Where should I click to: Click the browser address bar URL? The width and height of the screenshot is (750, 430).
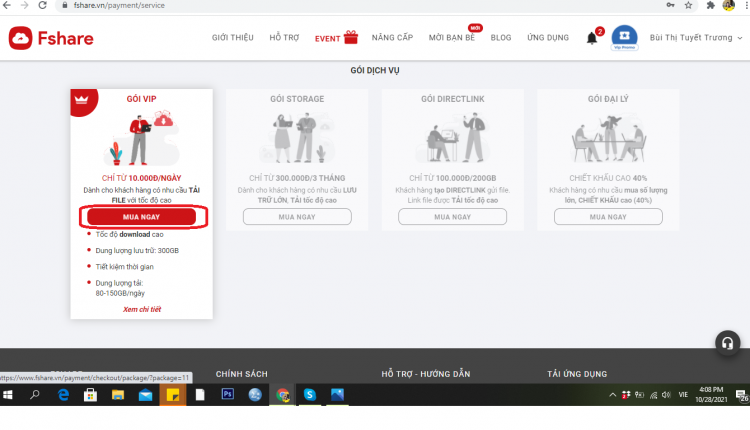pyautogui.click(x=119, y=5)
